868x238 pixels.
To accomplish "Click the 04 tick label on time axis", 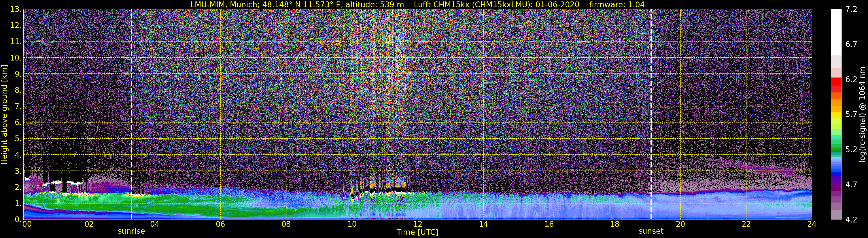I will 155,224.
